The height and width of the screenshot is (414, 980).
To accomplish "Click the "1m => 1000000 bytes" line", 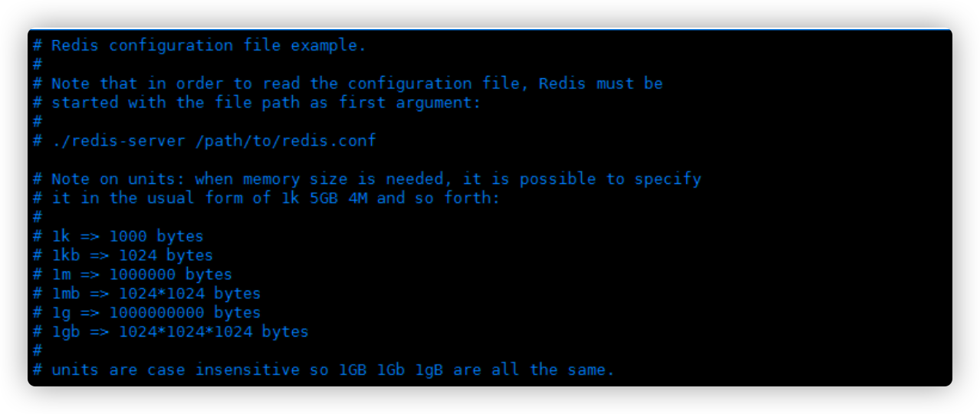I will 142,274.
